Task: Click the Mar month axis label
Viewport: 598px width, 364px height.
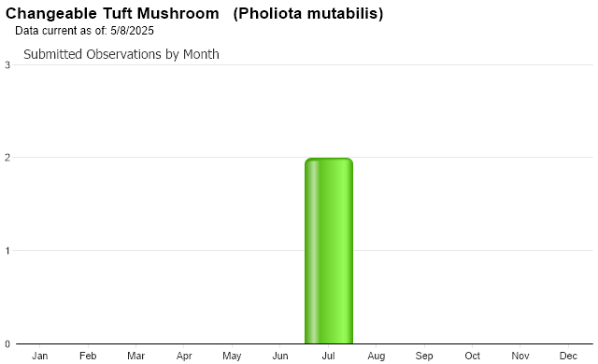Action: pos(135,356)
